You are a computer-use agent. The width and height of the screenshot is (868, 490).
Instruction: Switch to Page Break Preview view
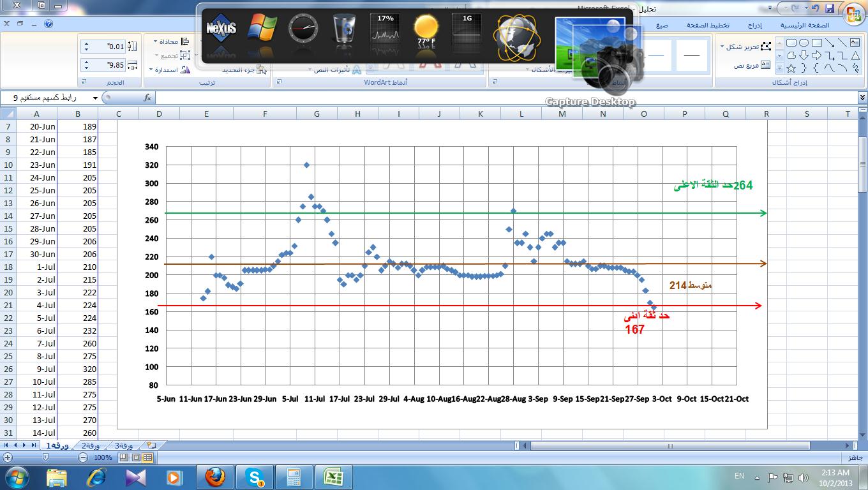click(124, 457)
